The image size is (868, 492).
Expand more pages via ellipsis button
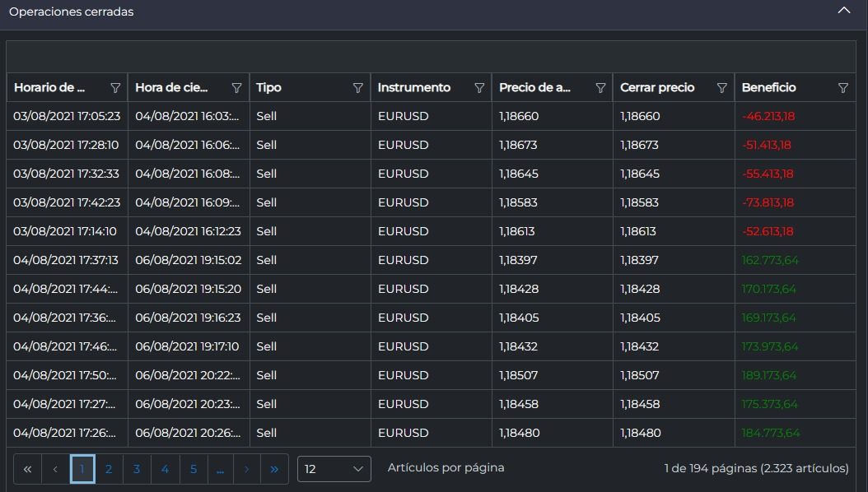point(220,469)
